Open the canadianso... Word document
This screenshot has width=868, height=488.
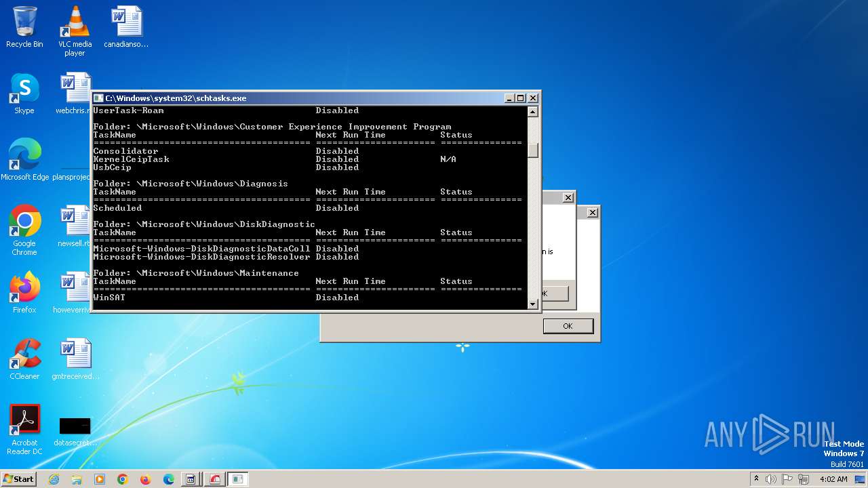(x=126, y=27)
